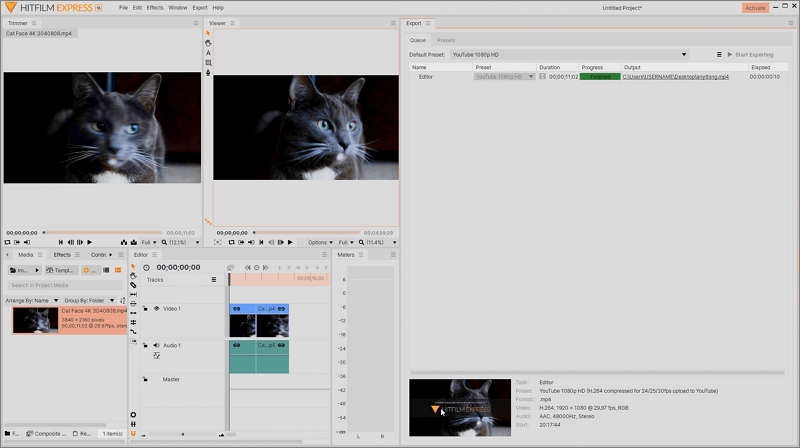Image resolution: width=800 pixels, height=448 pixels.
Task: Set out point in the Trimmer
Action: pos(27,242)
